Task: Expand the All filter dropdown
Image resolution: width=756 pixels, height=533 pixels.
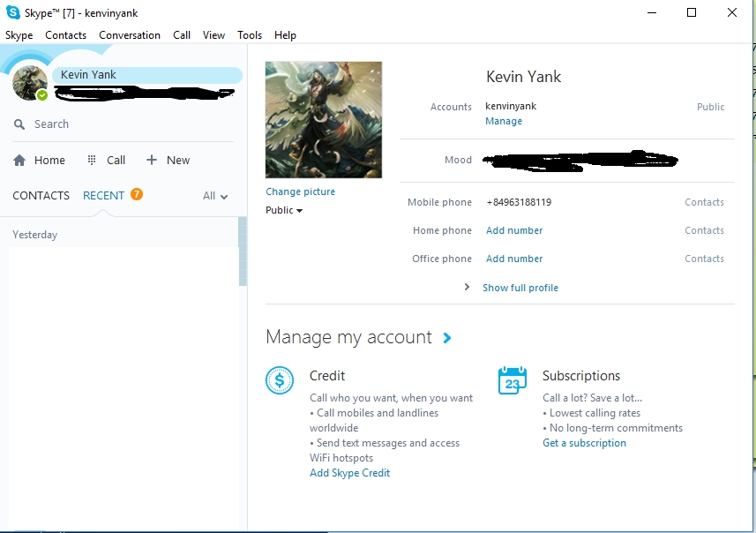Action: click(x=215, y=196)
